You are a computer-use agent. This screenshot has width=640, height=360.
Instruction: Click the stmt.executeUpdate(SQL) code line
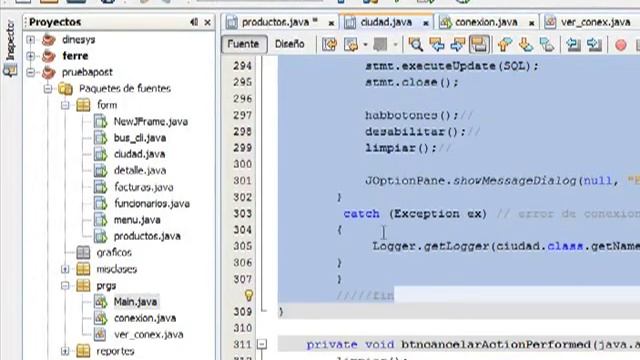point(452,66)
